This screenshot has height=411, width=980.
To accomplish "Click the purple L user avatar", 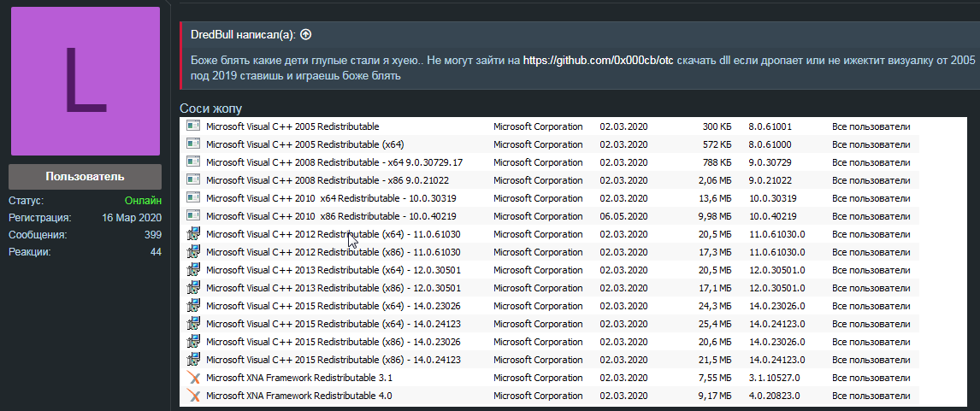I will 85,81.
